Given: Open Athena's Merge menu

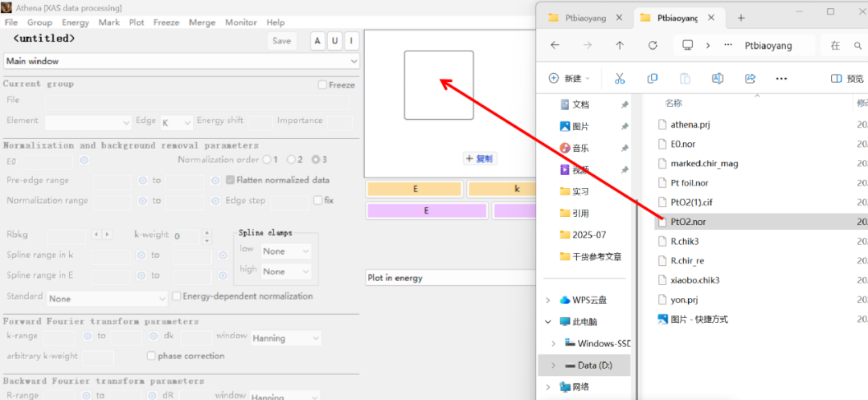Looking at the screenshot, I should point(202,22).
